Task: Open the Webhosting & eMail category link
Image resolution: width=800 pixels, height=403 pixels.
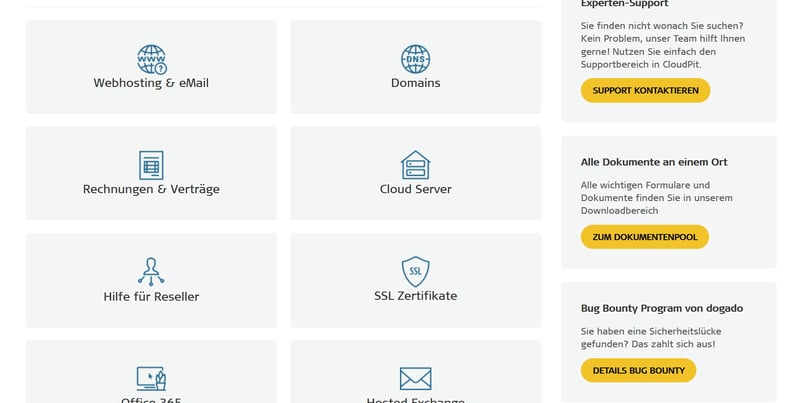Action: click(x=151, y=83)
